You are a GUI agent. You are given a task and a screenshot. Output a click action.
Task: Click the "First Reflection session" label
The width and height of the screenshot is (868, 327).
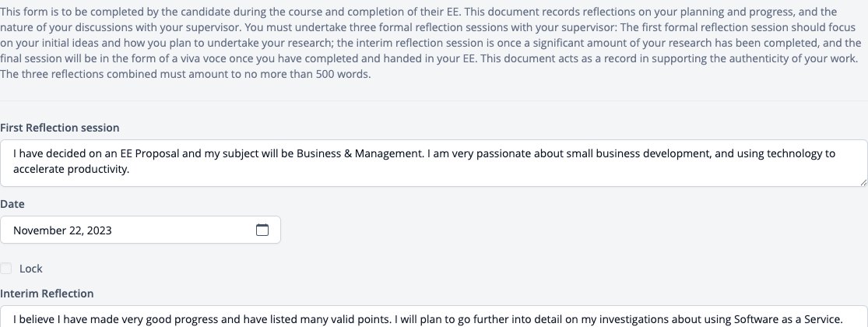pos(60,127)
